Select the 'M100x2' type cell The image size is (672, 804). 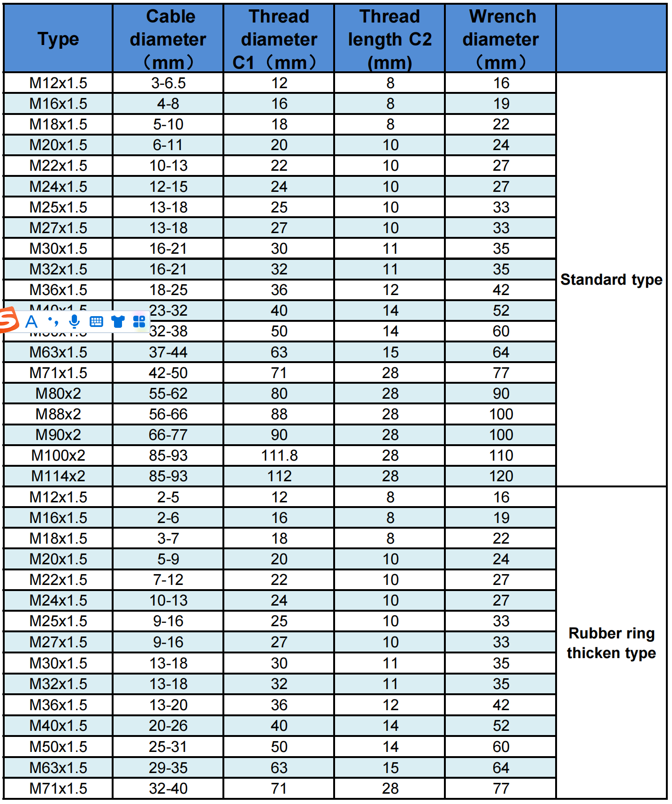coord(58,455)
